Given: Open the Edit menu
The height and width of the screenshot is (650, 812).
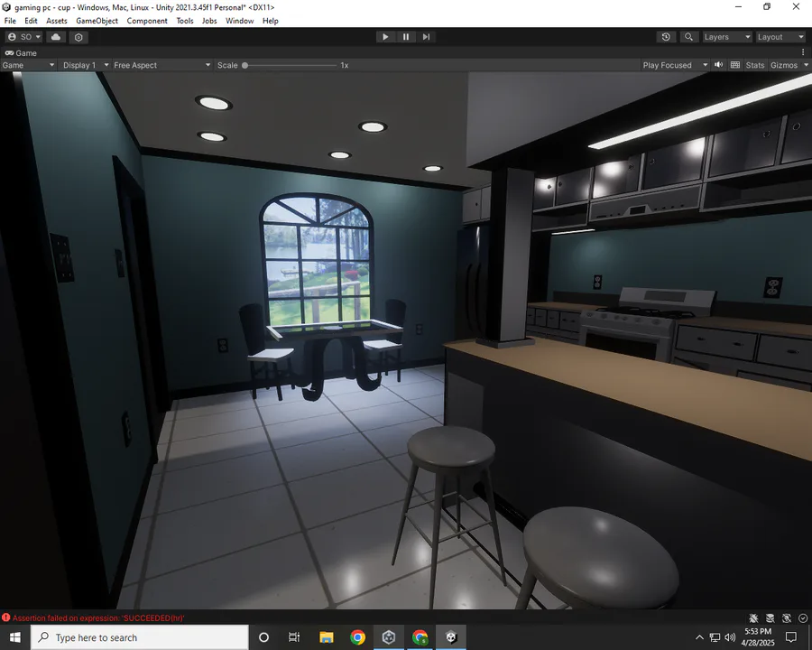Looking at the screenshot, I should [31, 21].
